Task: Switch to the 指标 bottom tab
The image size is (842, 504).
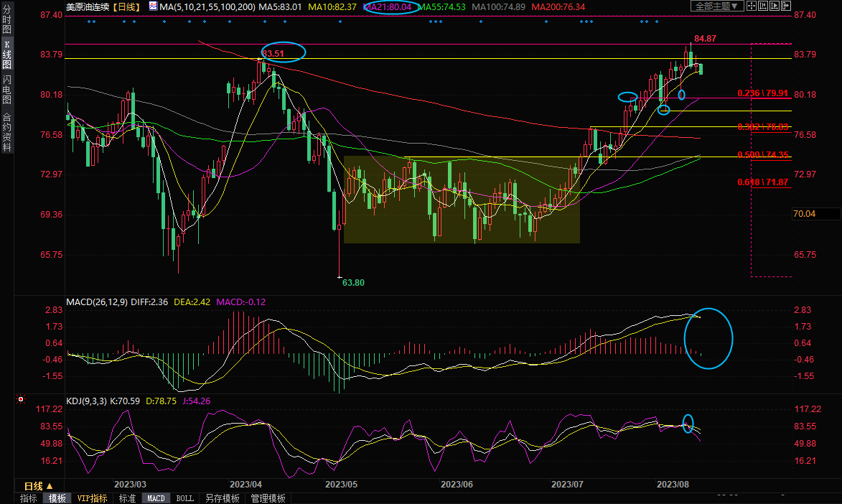Action: pyautogui.click(x=29, y=498)
